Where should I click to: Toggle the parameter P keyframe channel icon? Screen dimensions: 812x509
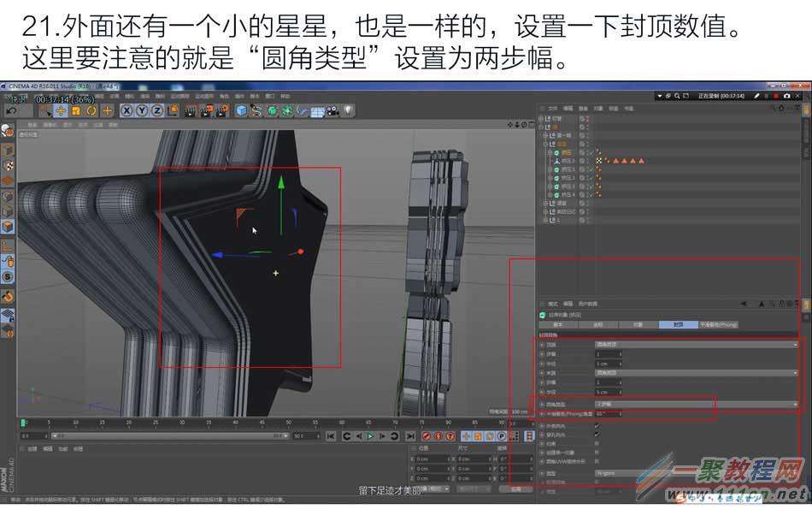[x=501, y=436]
